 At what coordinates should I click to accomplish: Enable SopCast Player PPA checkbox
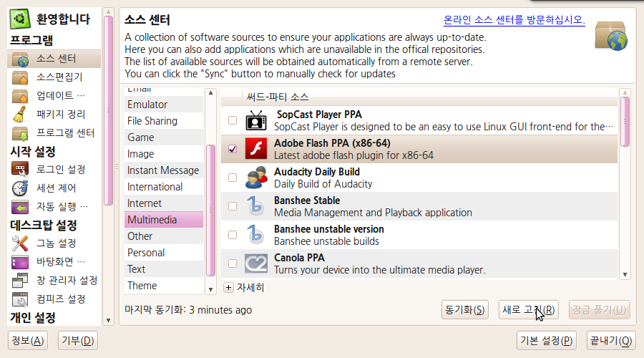[233, 120]
